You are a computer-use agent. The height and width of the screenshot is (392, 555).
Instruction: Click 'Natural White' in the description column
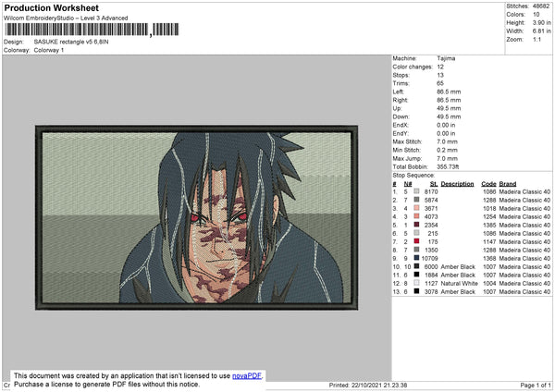[459, 284]
